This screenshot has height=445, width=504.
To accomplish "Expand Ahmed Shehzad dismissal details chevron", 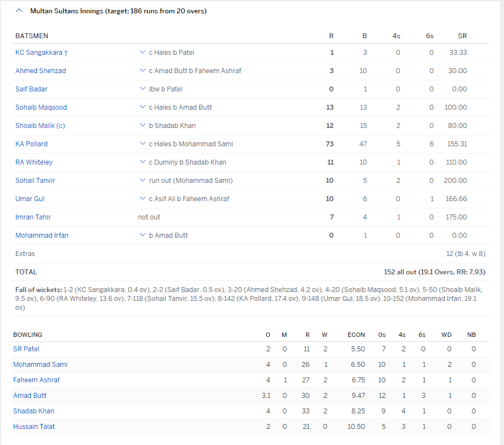I will click(x=142, y=70).
